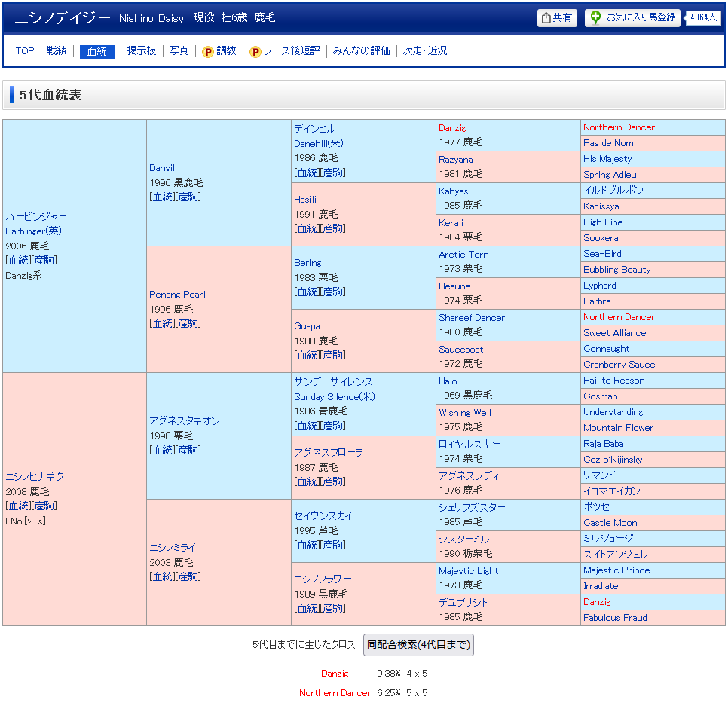Open the 戦績 race record tab

[x=57, y=50]
